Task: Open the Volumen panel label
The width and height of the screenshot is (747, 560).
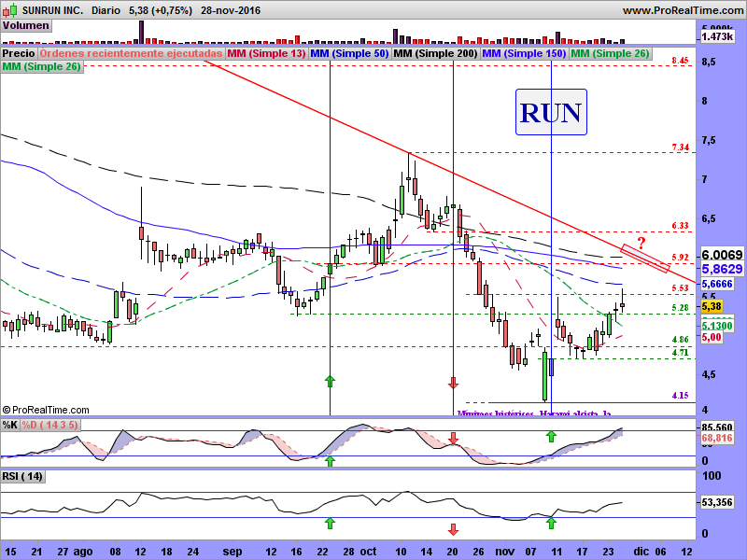Action: [26, 25]
